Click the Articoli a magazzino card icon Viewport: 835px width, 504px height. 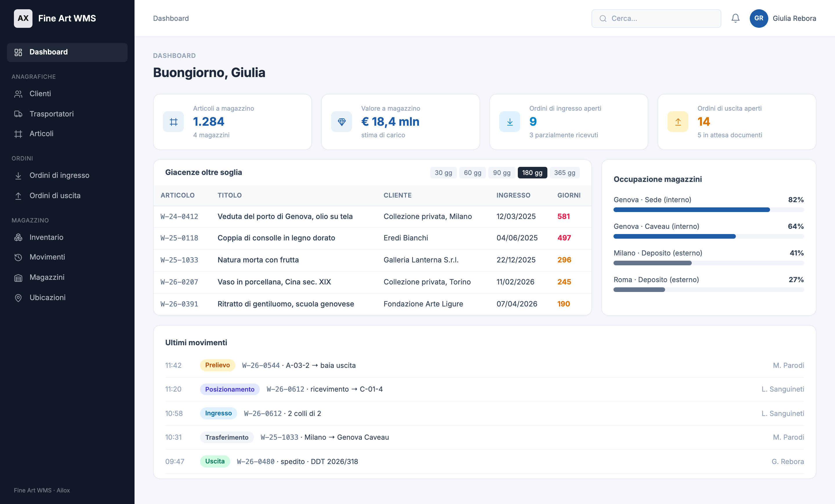tap(173, 122)
